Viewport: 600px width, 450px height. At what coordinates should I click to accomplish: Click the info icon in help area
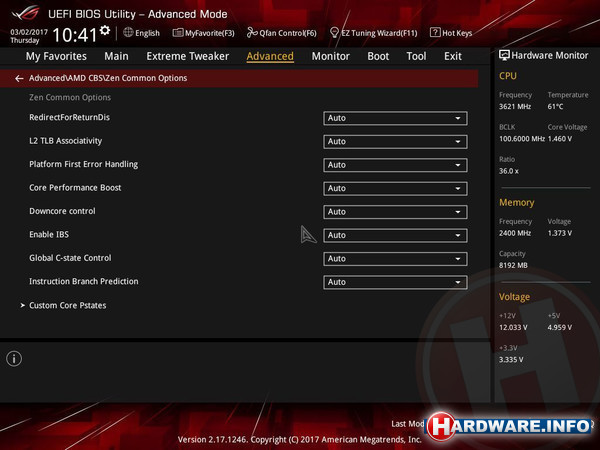click(14, 359)
